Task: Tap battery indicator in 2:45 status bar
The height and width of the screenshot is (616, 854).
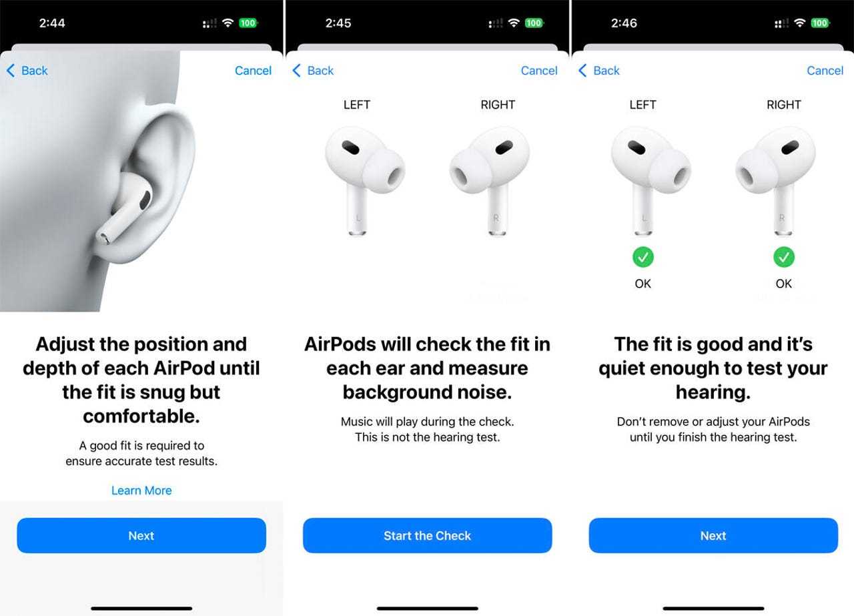Action: click(534, 23)
